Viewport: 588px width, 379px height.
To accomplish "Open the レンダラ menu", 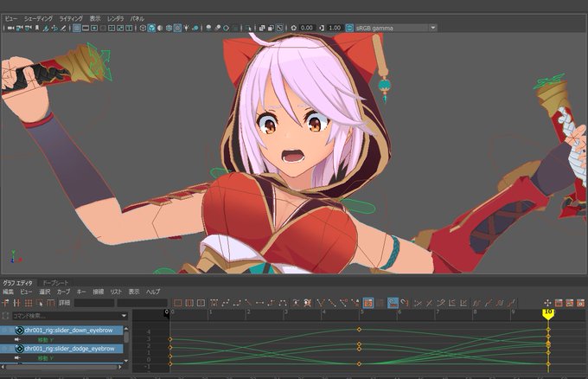I will pyautogui.click(x=115, y=18).
